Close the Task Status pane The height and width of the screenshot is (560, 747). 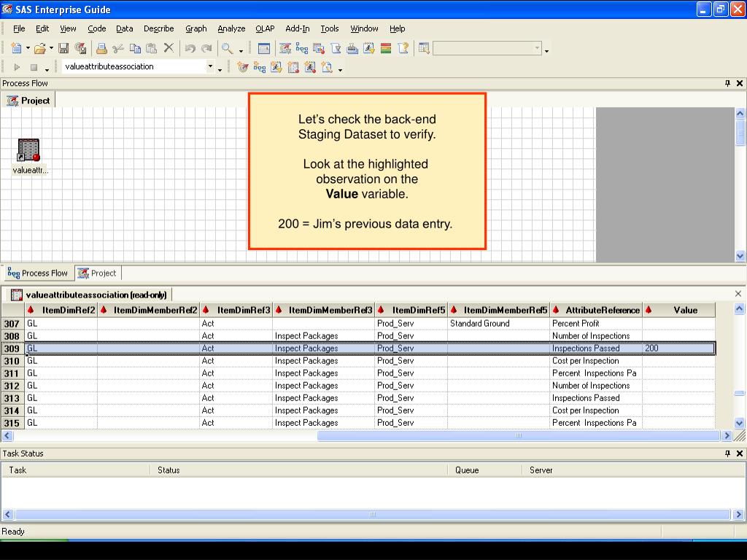740,454
